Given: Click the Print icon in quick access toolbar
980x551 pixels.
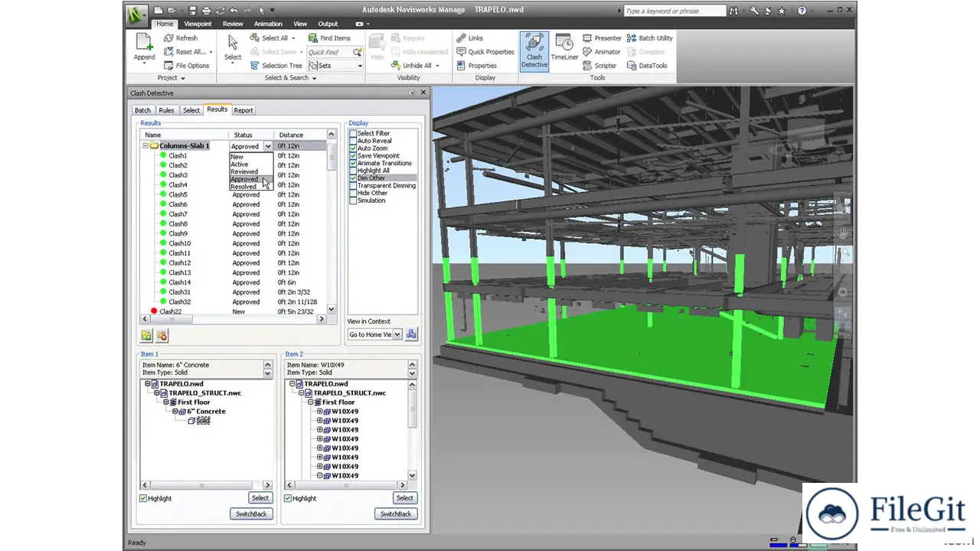Looking at the screenshot, I should tap(207, 11).
